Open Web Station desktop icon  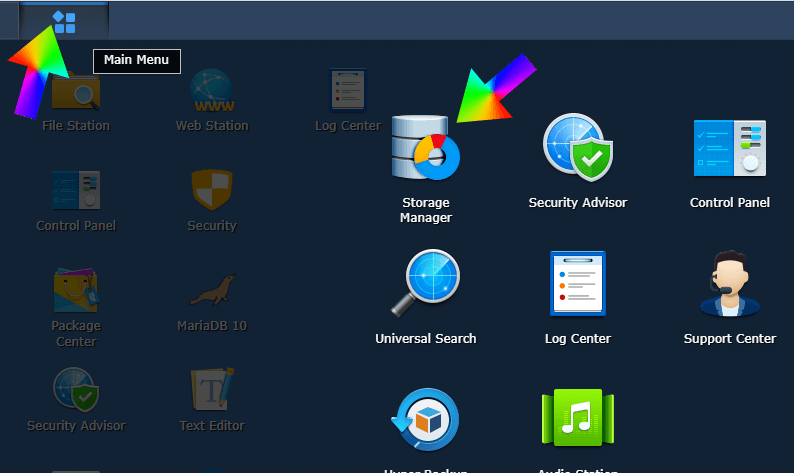212,91
